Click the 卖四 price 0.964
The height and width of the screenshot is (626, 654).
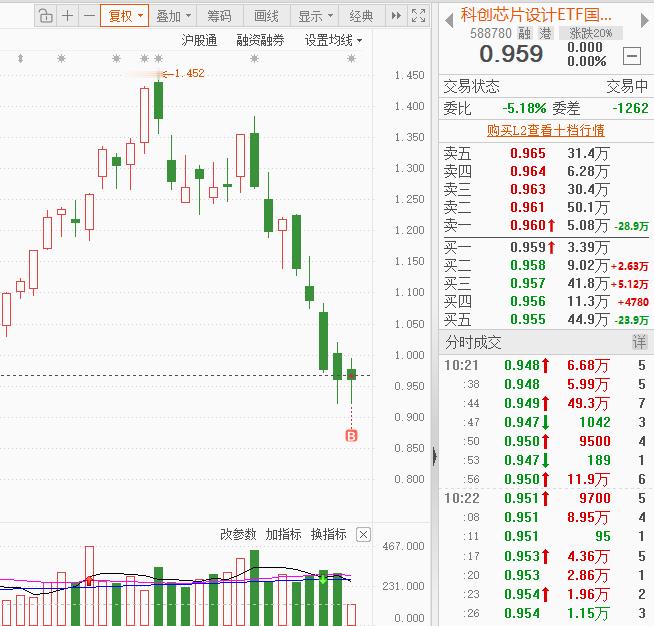pyautogui.click(x=528, y=171)
